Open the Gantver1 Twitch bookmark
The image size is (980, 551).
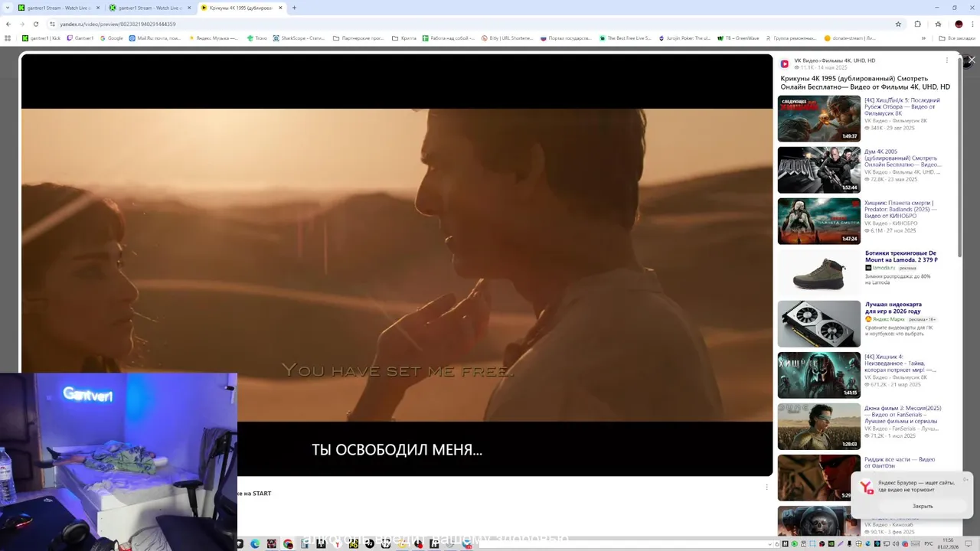click(x=80, y=37)
